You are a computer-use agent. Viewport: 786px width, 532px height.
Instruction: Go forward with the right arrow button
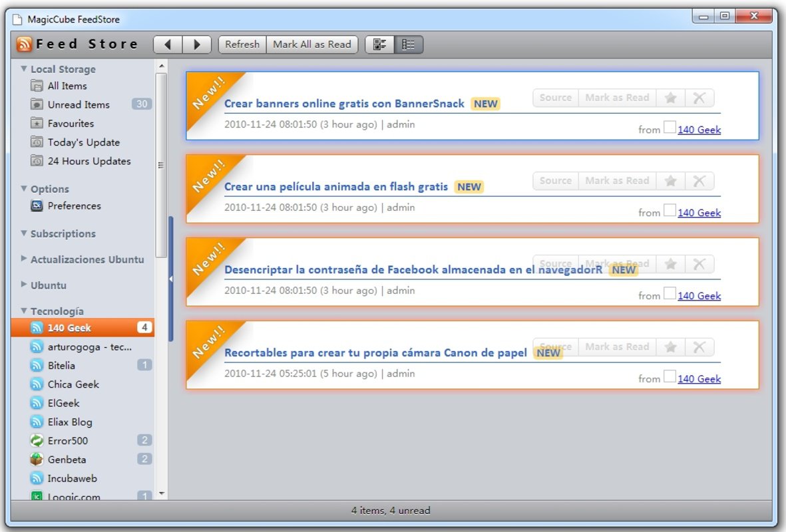coord(196,45)
